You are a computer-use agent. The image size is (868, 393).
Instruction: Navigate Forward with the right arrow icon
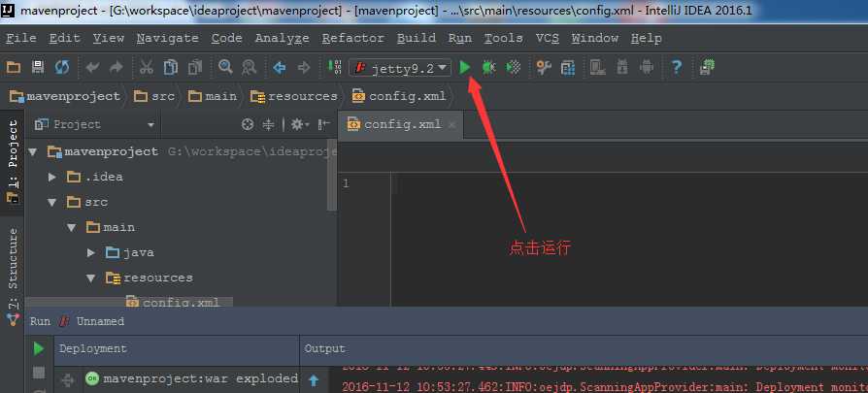point(303,68)
